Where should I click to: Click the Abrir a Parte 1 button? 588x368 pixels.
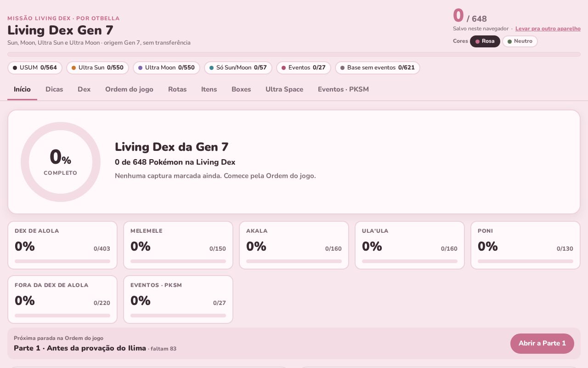pyautogui.click(x=542, y=344)
